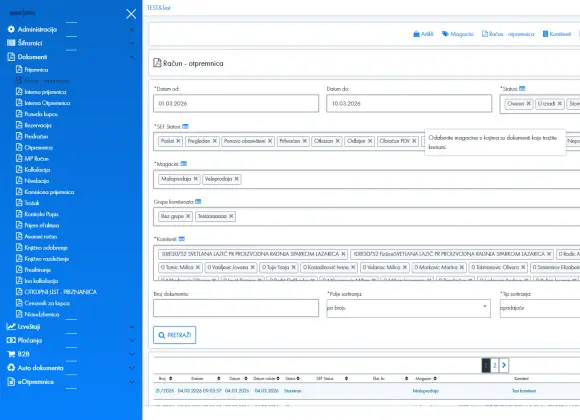Open the SEF Status selection list icon
Screen dimensions: 580x420
[185, 127]
